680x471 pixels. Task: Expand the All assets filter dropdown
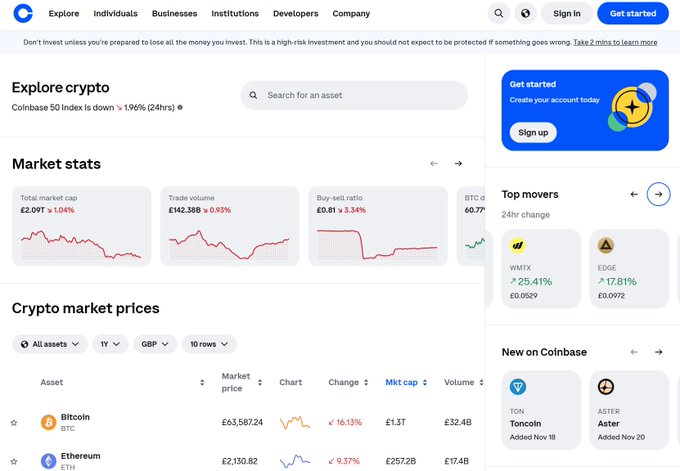[x=49, y=344]
